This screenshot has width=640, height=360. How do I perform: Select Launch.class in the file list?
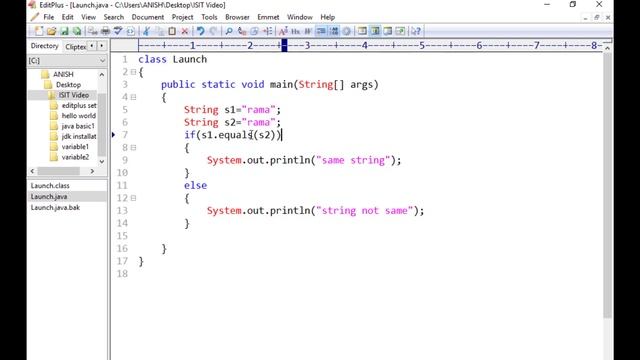[50, 186]
